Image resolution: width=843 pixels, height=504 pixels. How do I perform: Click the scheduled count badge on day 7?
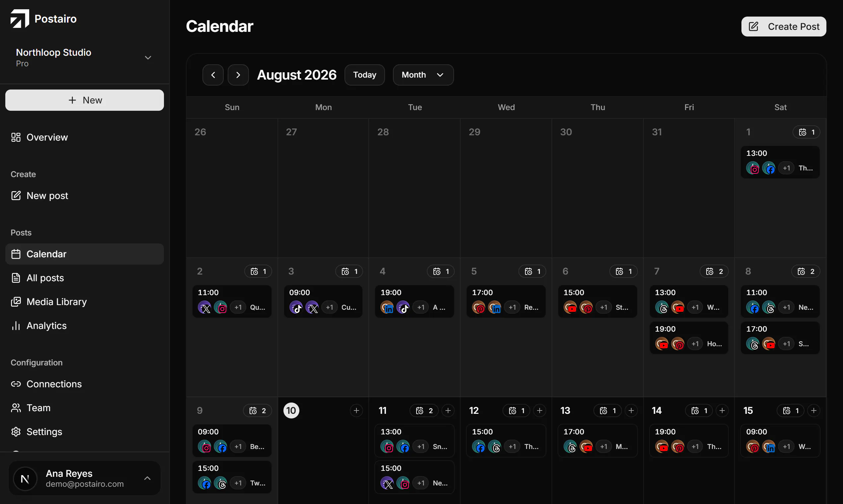tap(714, 271)
